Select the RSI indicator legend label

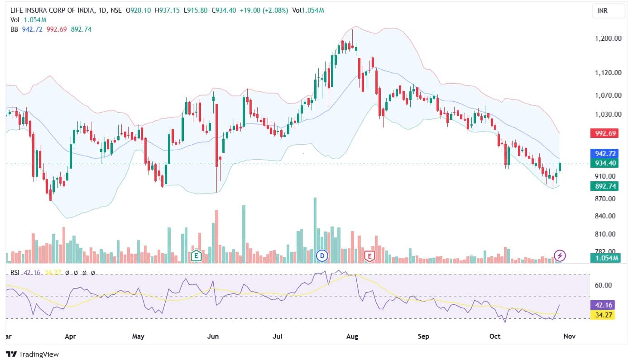point(15,273)
